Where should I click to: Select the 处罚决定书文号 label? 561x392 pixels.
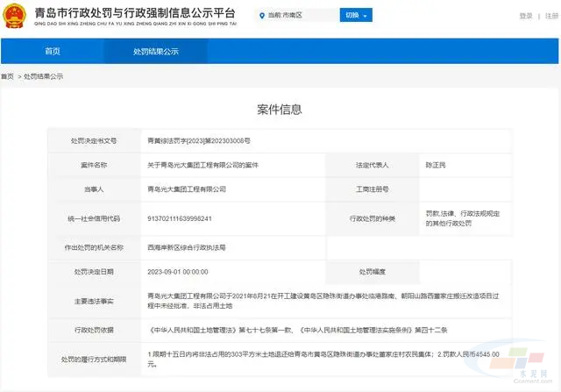[94, 140]
